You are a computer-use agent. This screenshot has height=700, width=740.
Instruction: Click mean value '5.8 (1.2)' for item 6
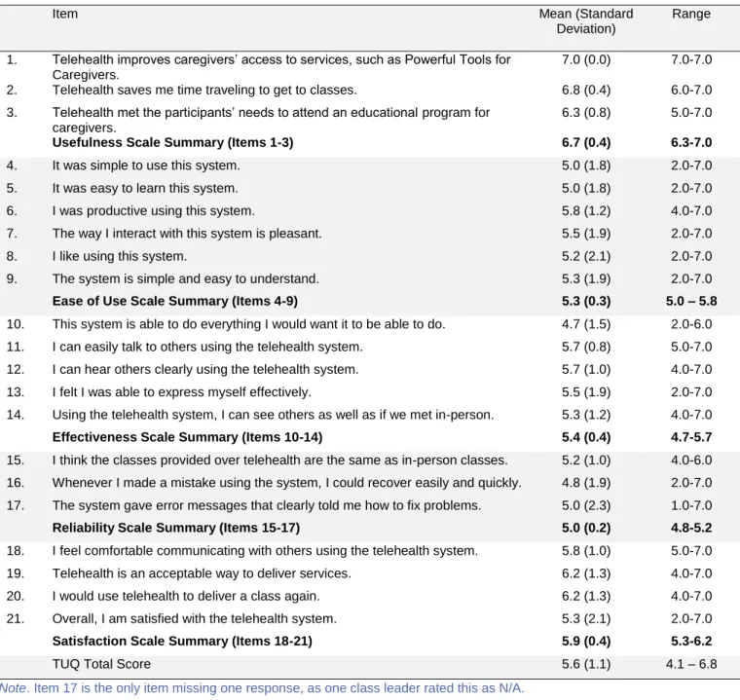click(586, 210)
